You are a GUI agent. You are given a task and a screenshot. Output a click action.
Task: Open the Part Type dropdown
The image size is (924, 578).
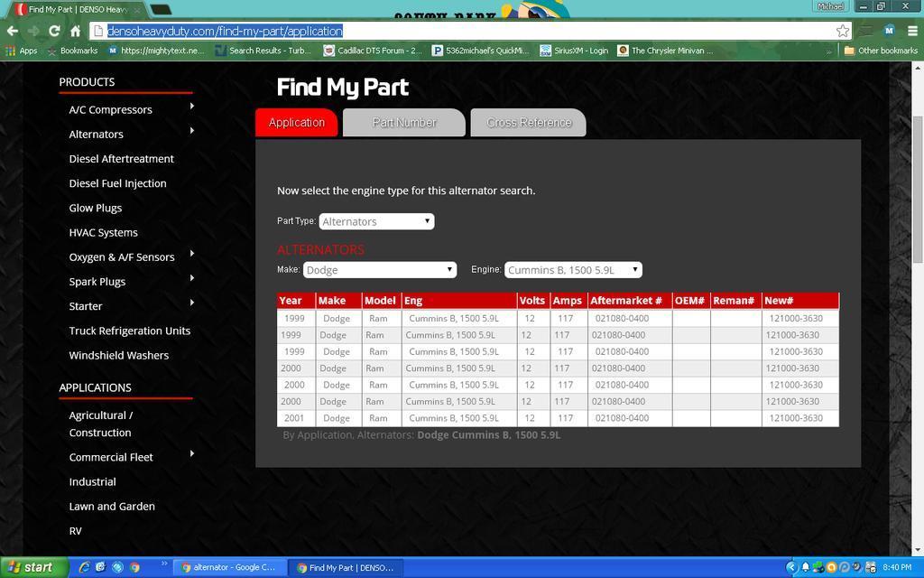click(376, 221)
